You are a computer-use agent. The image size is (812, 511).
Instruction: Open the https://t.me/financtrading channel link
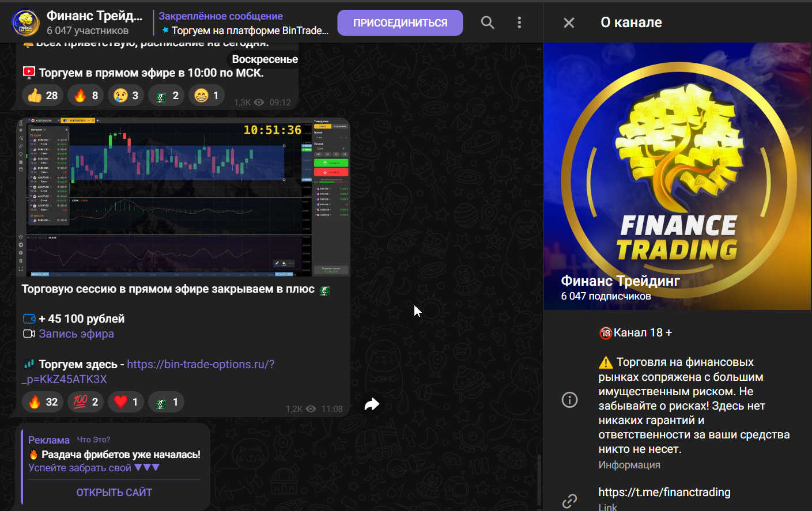[x=664, y=492]
